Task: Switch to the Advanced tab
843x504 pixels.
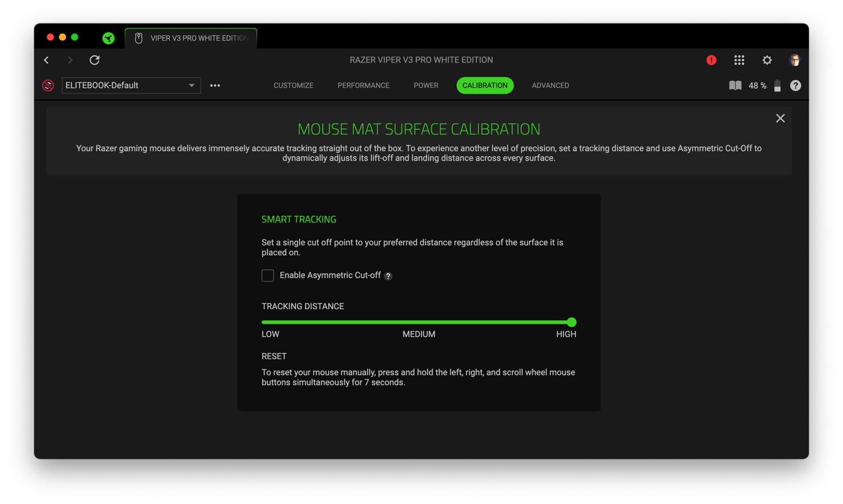Action: [x=550, y=85]
